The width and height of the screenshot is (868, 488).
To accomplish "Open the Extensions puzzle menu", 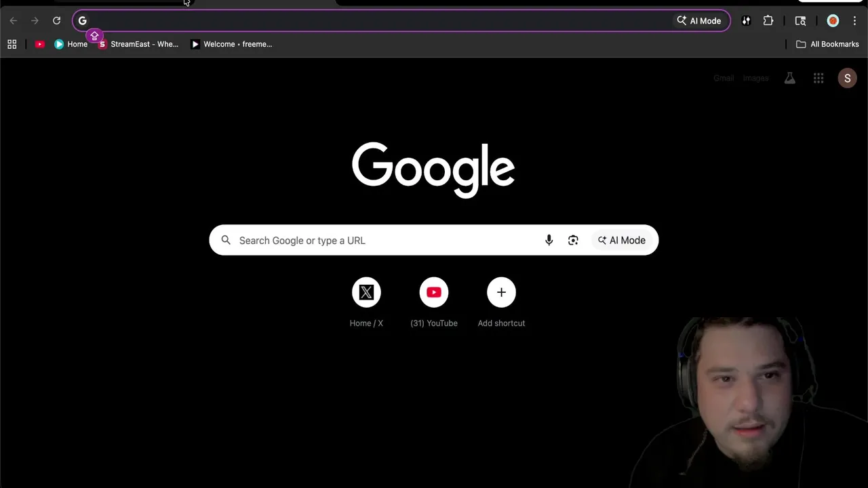I will tap(768, 21).
